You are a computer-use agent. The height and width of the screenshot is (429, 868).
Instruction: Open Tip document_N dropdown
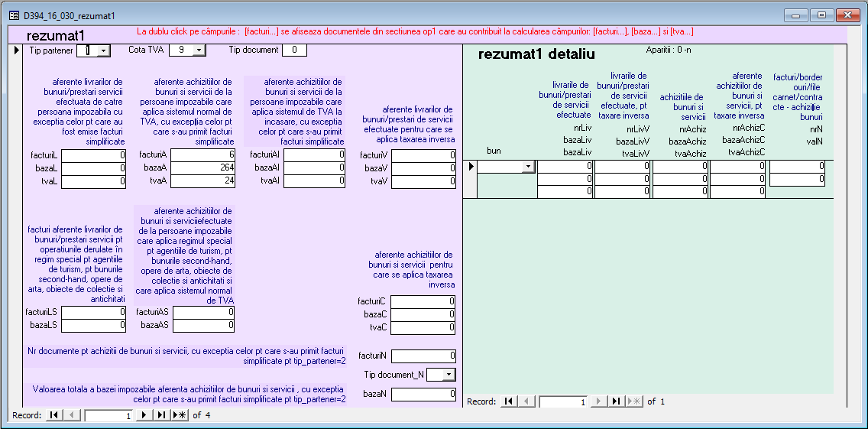pos(449,375)
